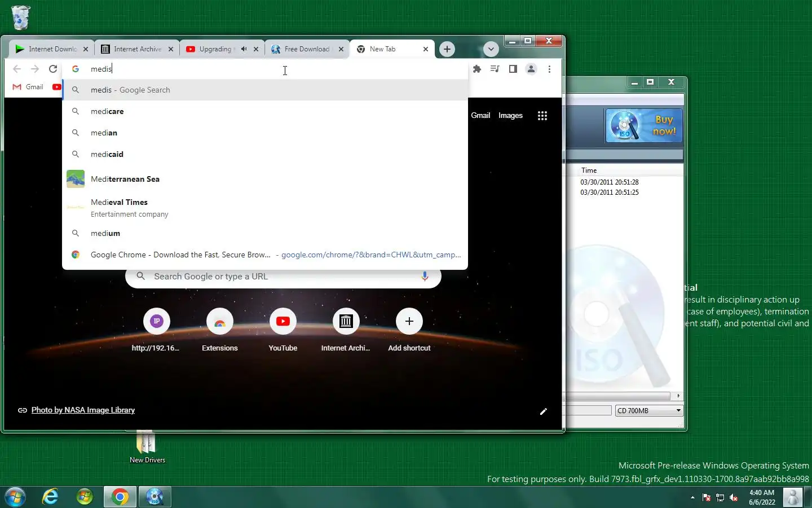812x508 pixels.
Task: Click the Buy now! banner
Action: point(643,125)
